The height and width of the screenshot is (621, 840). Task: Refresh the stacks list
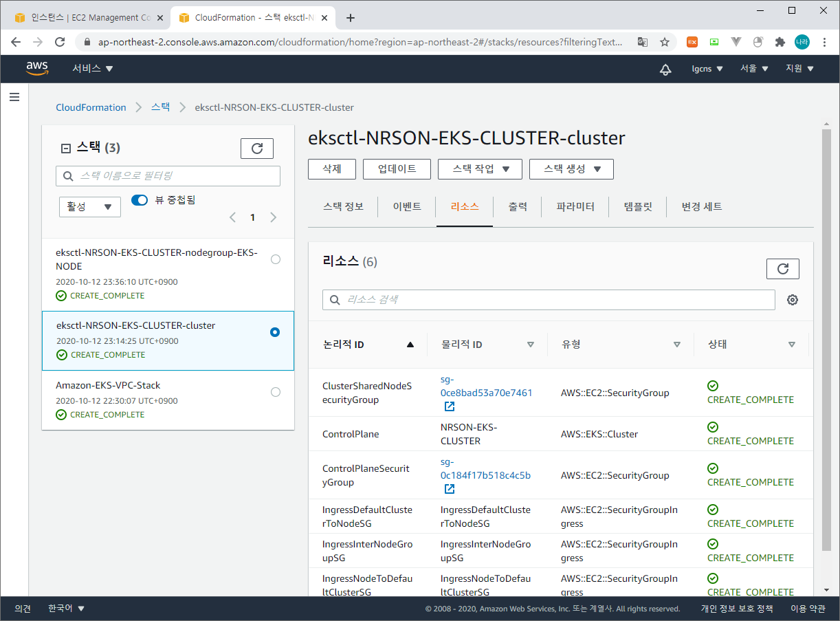click(x=257, y=149)
